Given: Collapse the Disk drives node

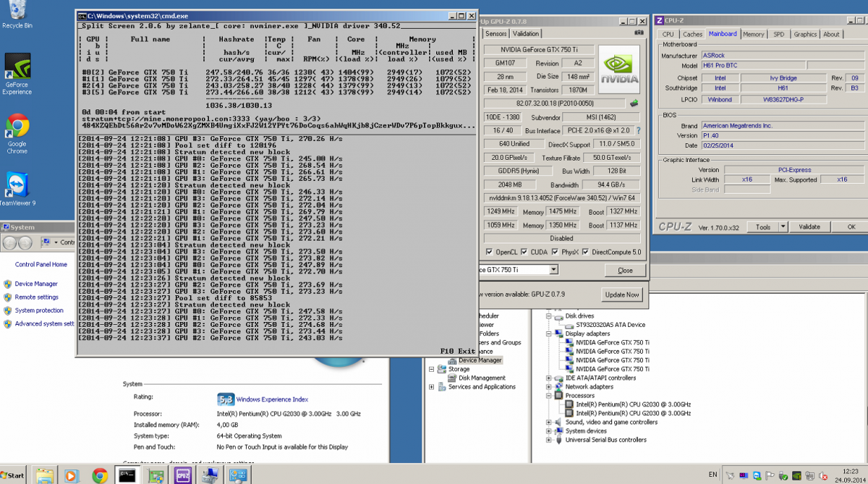Looking at the screenshot, I should [550, 316].
